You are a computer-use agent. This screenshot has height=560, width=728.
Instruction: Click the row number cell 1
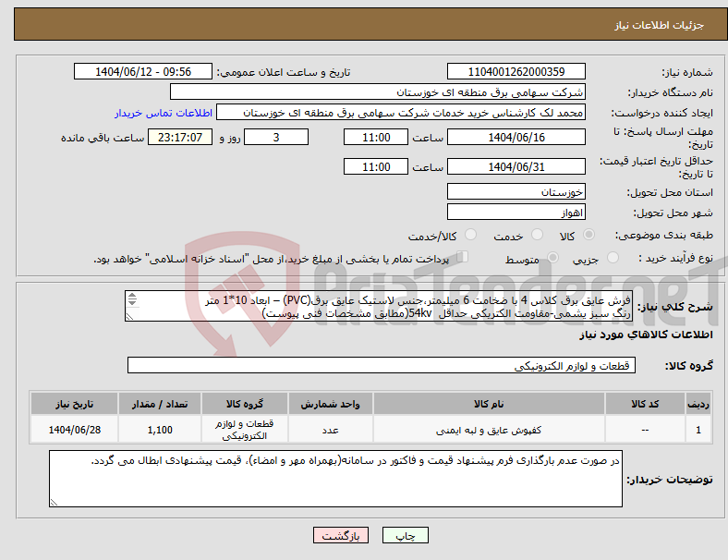click(x=698, y=430)
